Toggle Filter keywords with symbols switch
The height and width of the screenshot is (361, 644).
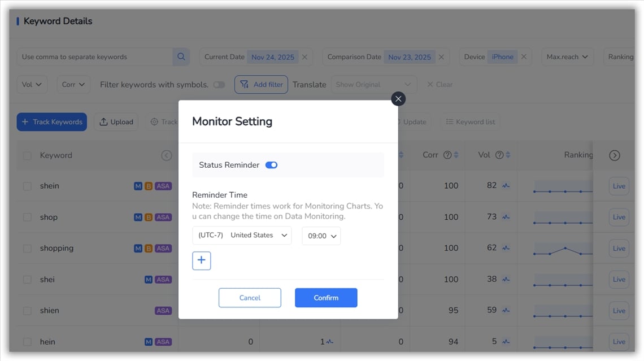pyautogui.click(x=219, y=85)
